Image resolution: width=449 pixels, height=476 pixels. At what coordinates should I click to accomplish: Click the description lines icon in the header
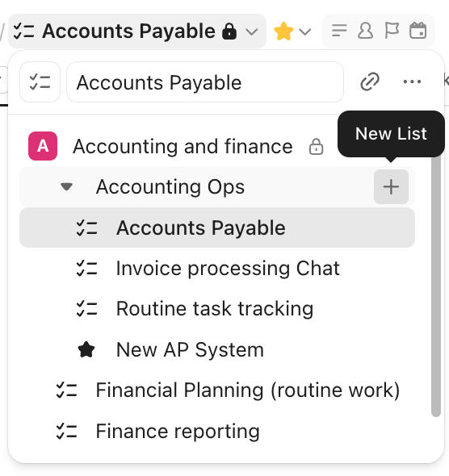pos(339,31)
